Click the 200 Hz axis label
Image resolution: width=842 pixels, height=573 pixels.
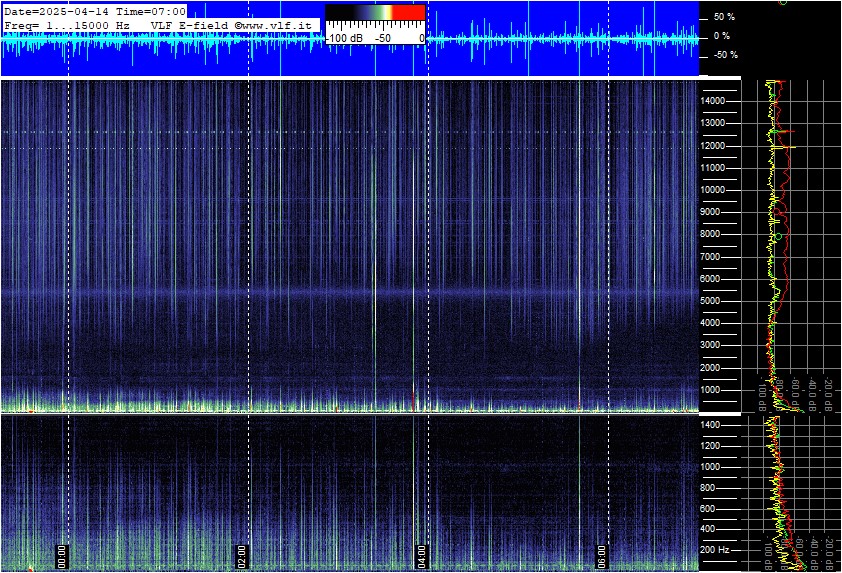coord(715,550)
